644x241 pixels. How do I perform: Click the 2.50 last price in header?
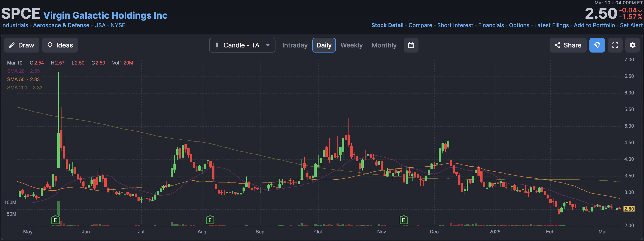[x=601, y=14]
